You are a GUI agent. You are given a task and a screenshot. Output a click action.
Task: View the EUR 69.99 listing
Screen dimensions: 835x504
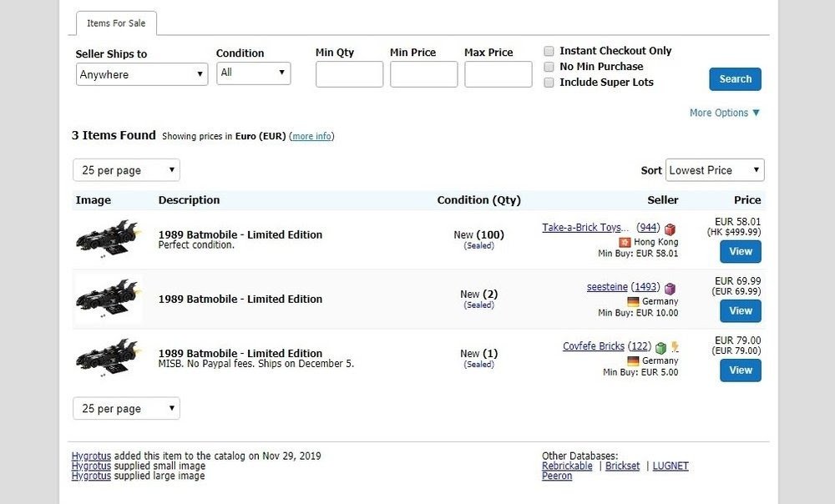tap(741, 310)
